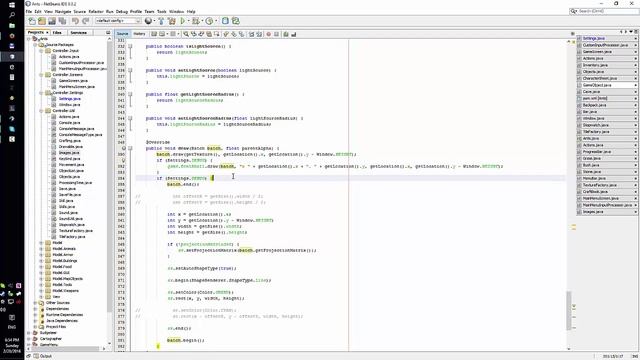Click the Shift Line Right icon
Image resolution: width=640 pixels, height=360 pixels.
pos(259,34)
